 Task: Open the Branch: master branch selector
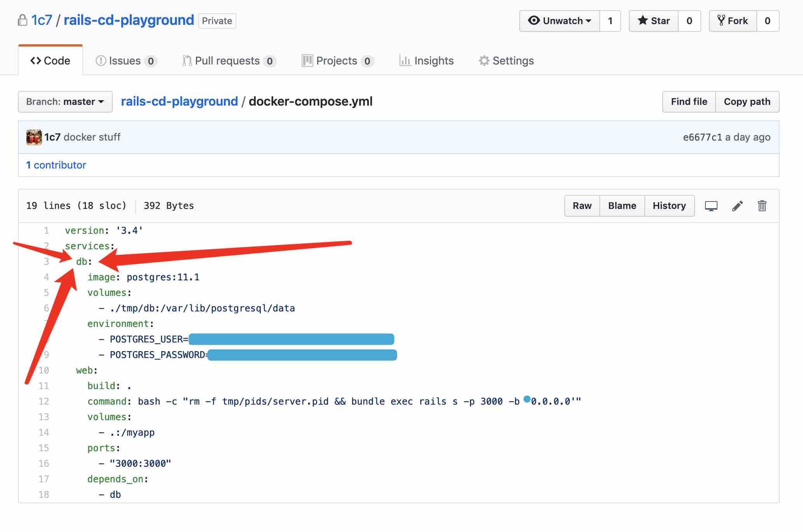(x=65, y=102)
